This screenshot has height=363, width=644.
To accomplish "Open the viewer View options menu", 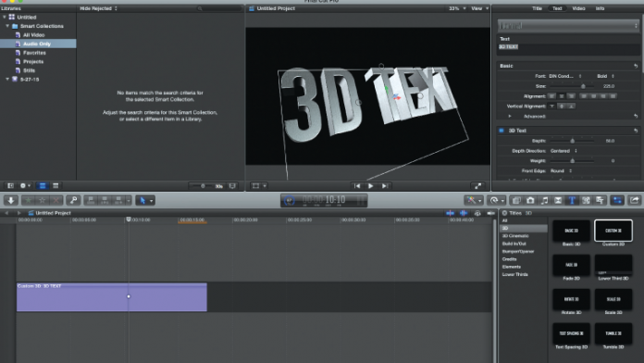I will coord(479,8).
